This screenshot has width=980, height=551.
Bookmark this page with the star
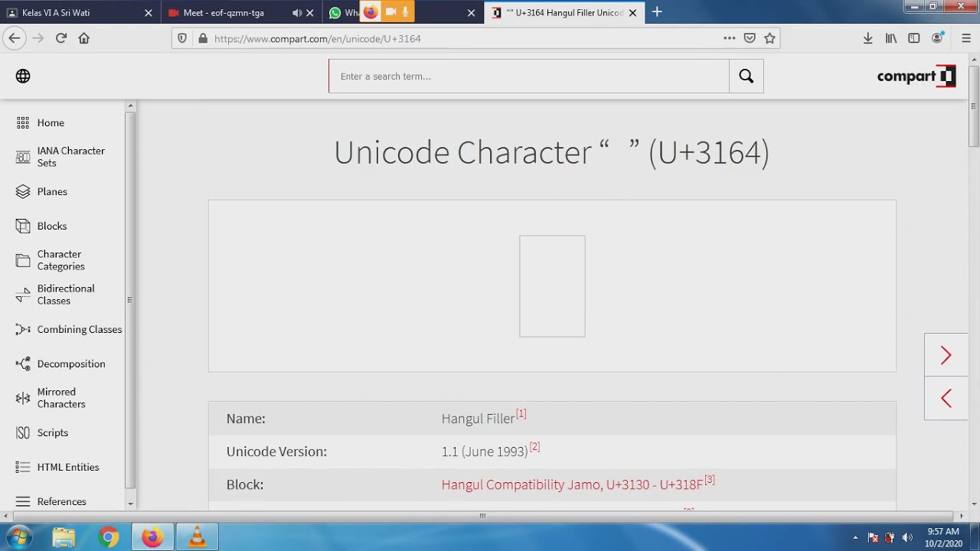click(x=770, y=38)
